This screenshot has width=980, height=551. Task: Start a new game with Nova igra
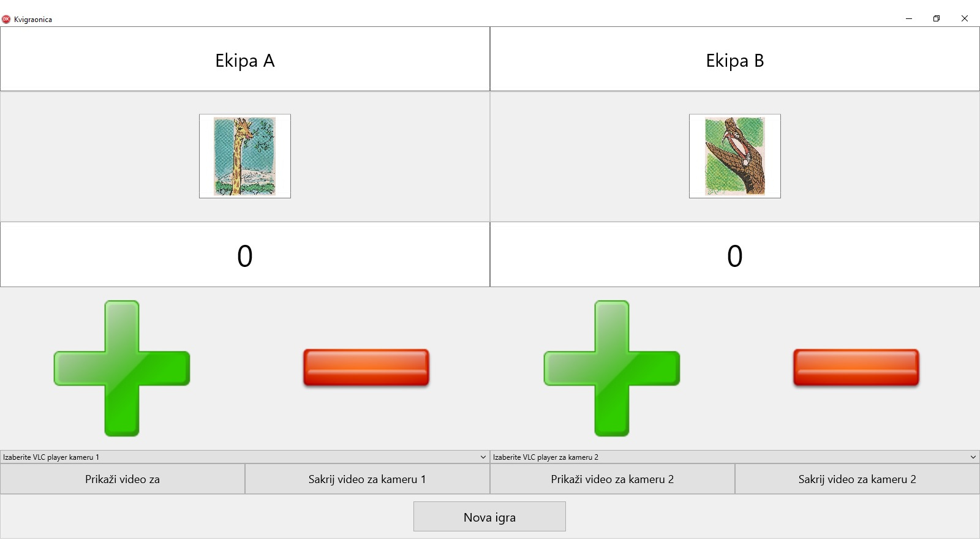coord(489,517)
